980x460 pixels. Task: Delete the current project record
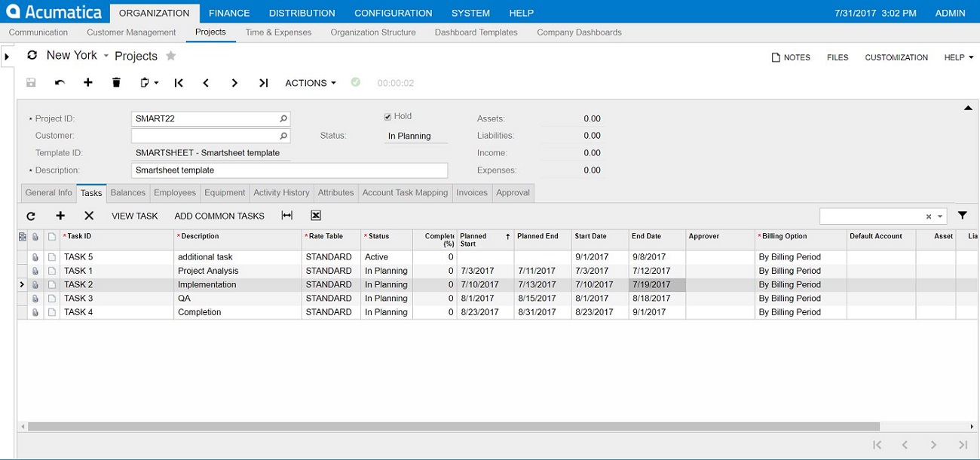[x=116, y=82]
